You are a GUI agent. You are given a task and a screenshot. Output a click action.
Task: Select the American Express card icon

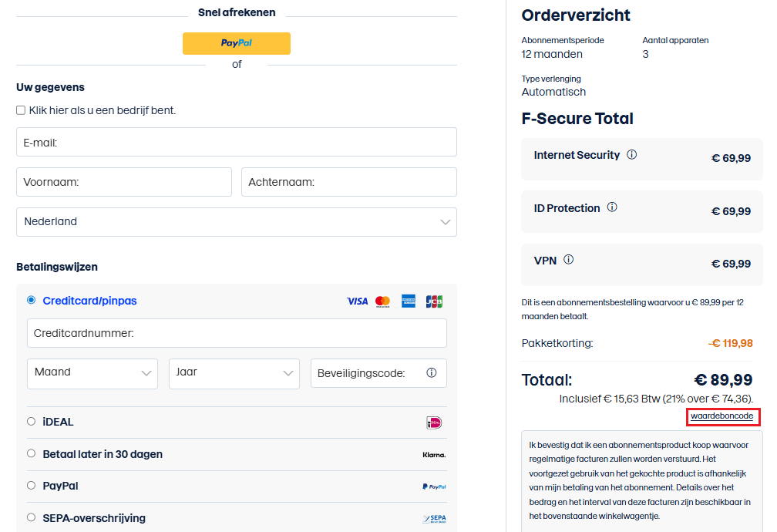[x=408, y=301]
